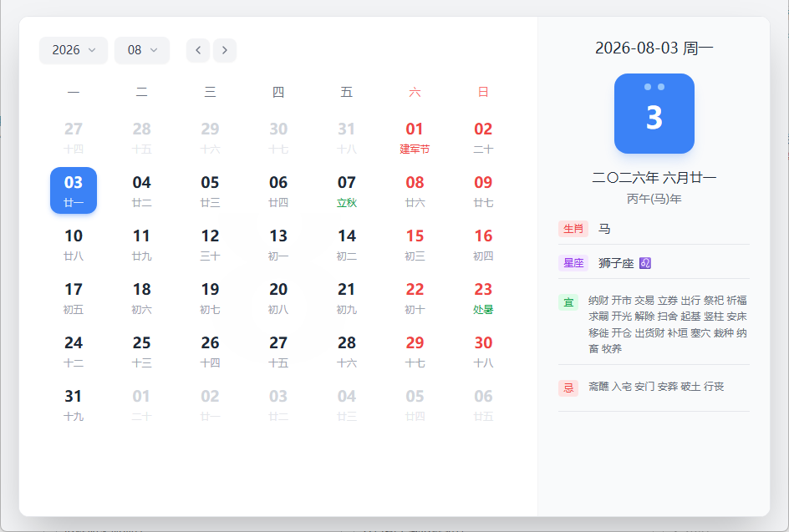
Task: Select August 17 初五
Action: tap(74, 297)
